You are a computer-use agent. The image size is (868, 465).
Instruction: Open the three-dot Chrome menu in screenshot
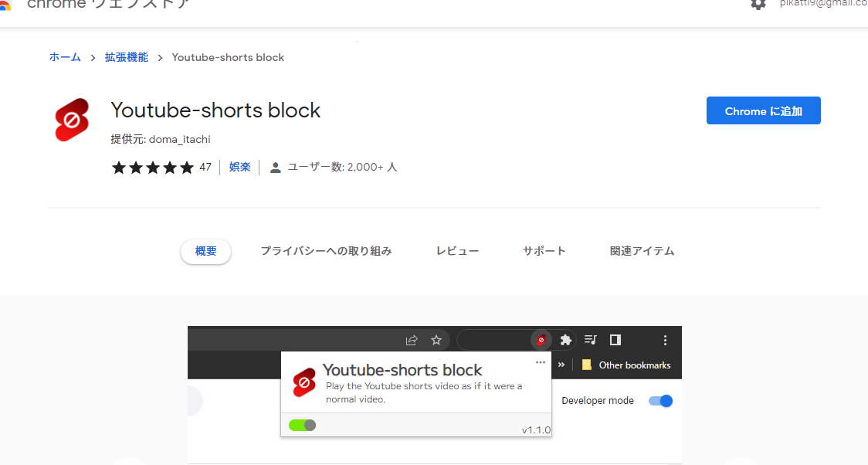coord(665,340)
